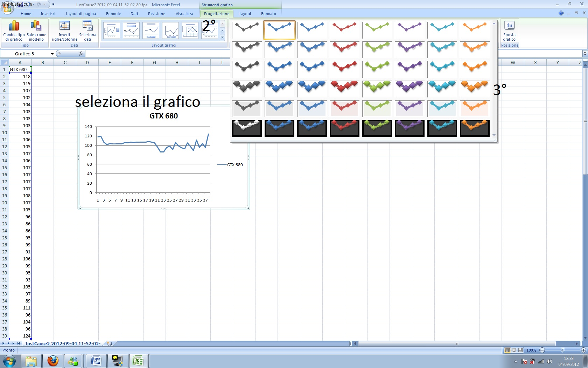Expand the Layout grafici gallery

point(222,37)
